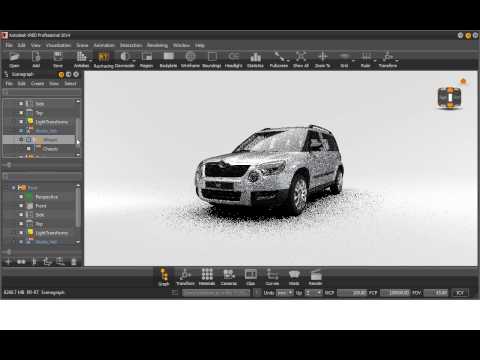Open the Fullscreen dropdown arrow

point(288,61)
